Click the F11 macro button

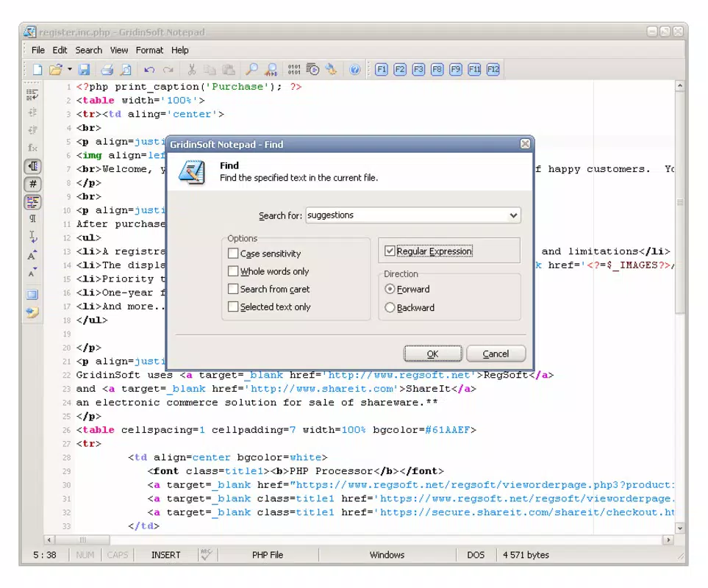(x=474, y=70)
